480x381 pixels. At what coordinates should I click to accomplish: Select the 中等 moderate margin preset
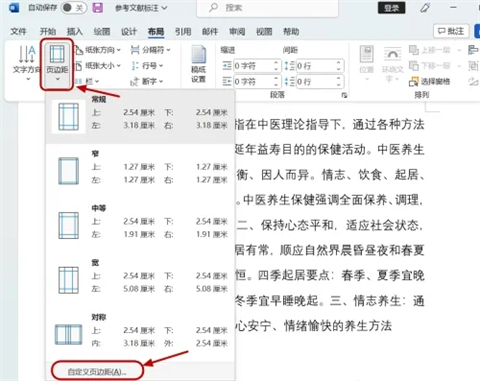click(140, 225)
